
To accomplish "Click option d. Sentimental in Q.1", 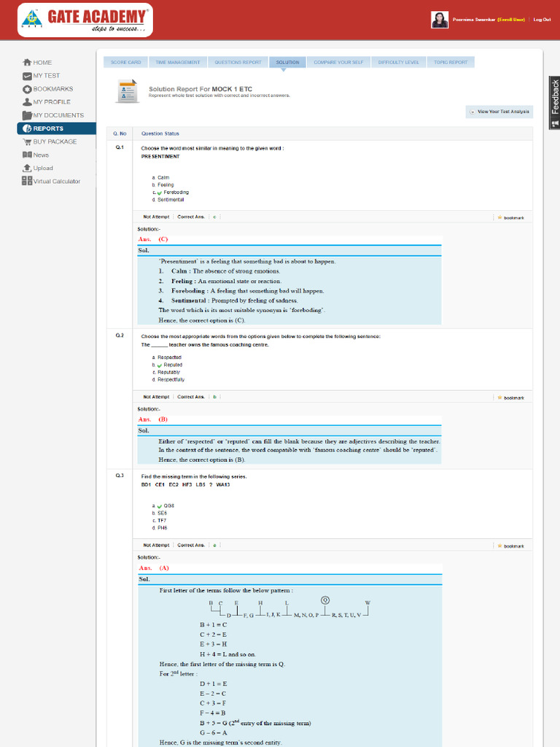I will click(x=168, y=200).
